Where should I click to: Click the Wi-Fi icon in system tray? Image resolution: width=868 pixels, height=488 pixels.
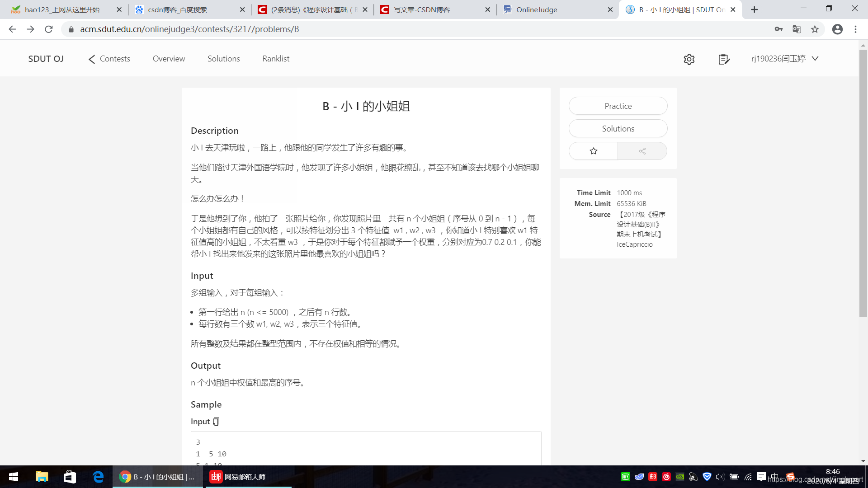click(748, 477)
